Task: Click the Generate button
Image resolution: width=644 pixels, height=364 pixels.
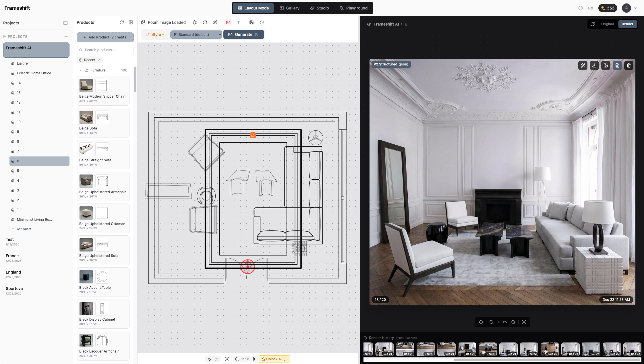Action: coord(243,34)
